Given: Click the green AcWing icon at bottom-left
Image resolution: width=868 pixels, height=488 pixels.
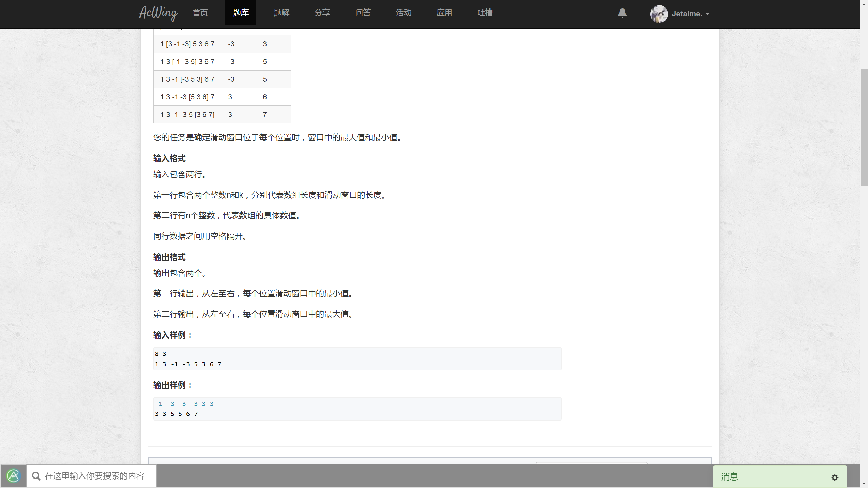Looking at the screenshot, I should coord(14,476).
